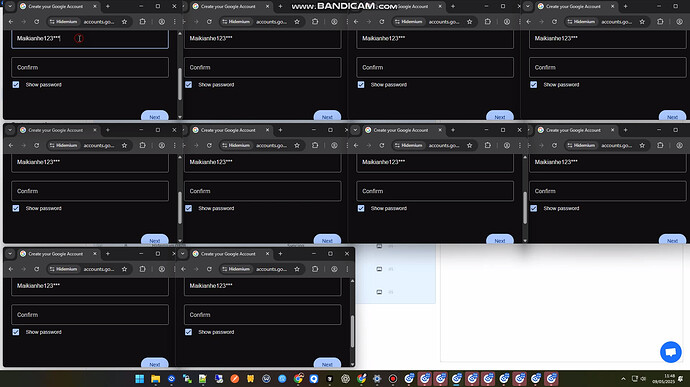690x387 pixels.
Task: Open tab search chevron in top-left window
Action: [x=10, y=7]
